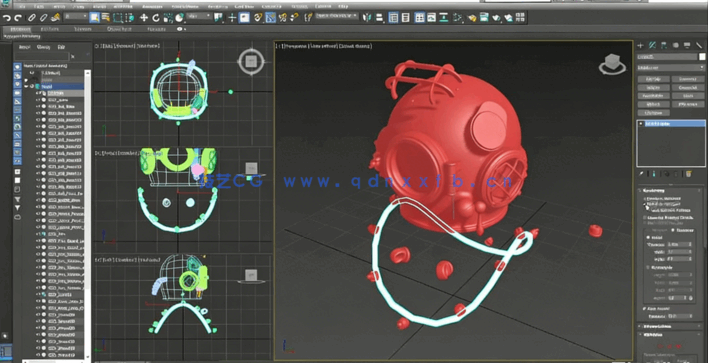
Task: Click the object color swatch beside name field
Action: tap(702, 57)
